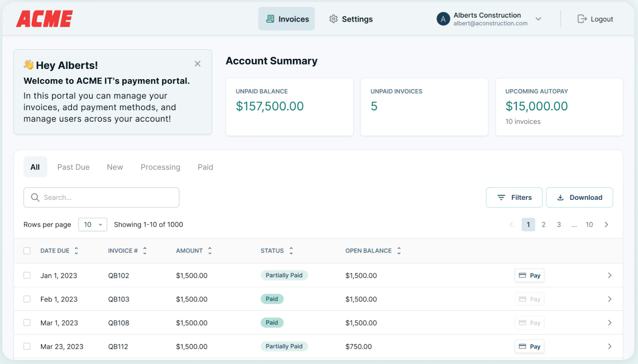Screen dimensions: 638x364
Task: Click the 'Mar 23, 2023' due date cell
Action: [62, 346]
